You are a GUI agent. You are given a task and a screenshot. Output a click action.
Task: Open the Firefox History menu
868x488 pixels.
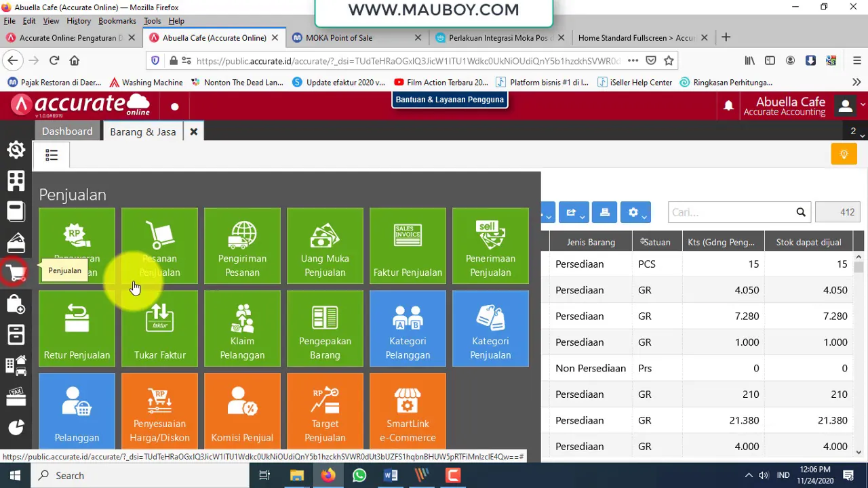coord(79,21)
